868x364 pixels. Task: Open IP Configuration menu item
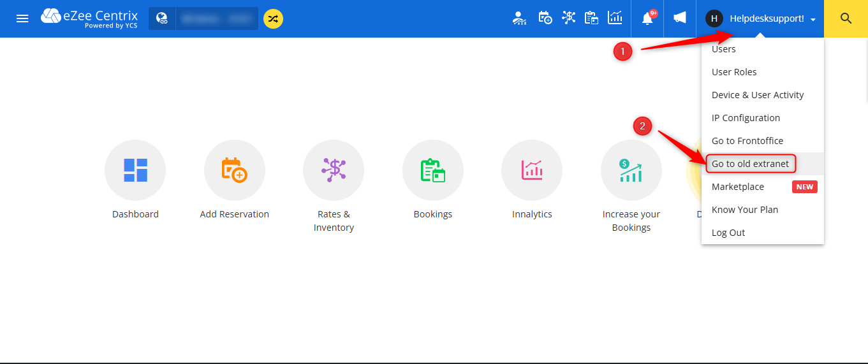click(x=763, y=118)
